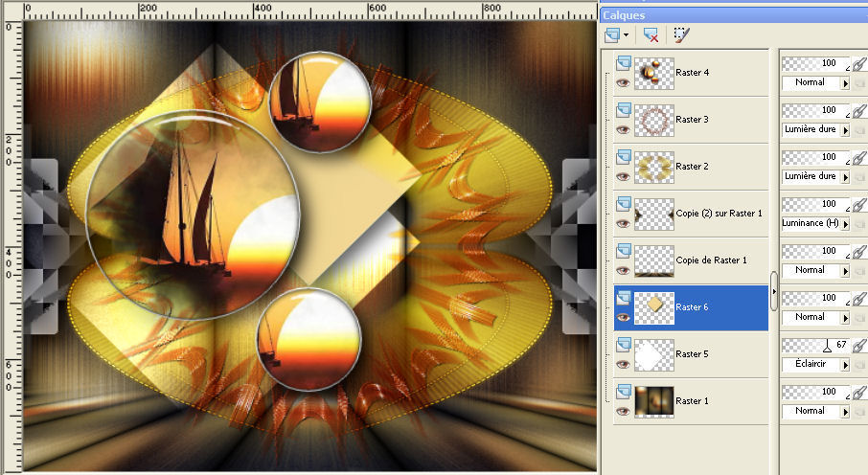Viewport: 868px width, 475px height.
Task: Click the layer type icon of Copie (2) sur Raster 1
Action: click(x=624, y=204)
